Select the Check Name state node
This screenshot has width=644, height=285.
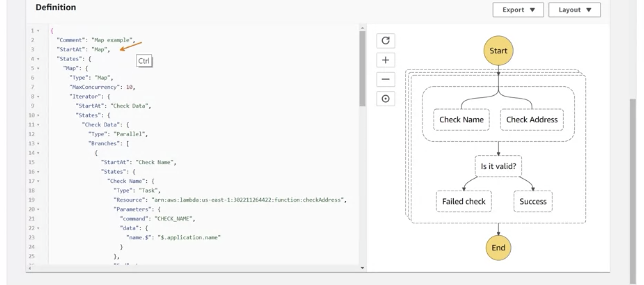(x=461, y=120)
